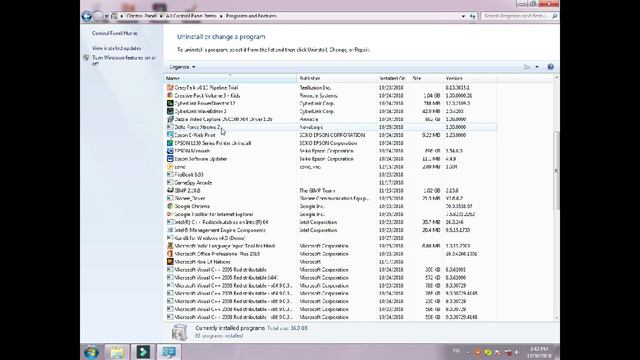Open the address bar history dropdown
Viewport: 640px width, 360px height.
[x=463, y=16]
